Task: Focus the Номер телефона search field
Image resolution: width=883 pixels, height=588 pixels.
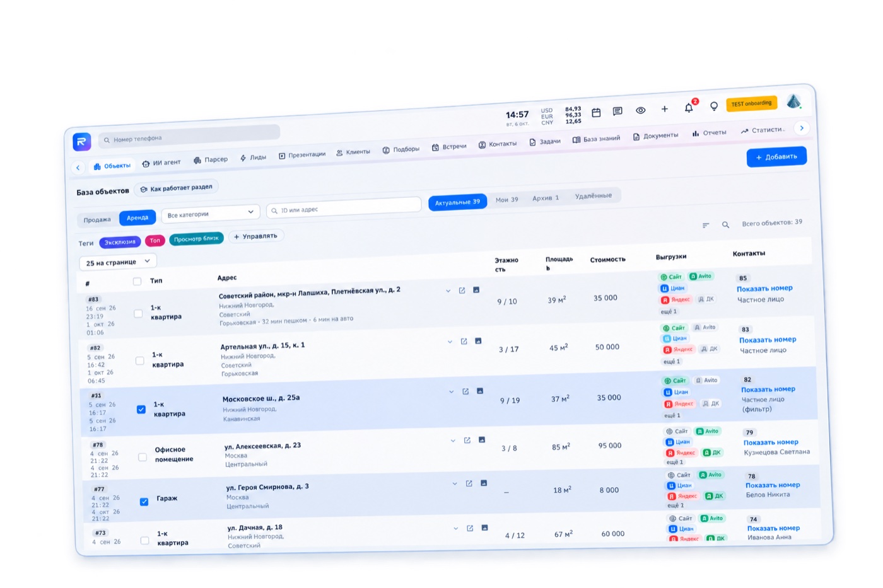Action: 189,135
